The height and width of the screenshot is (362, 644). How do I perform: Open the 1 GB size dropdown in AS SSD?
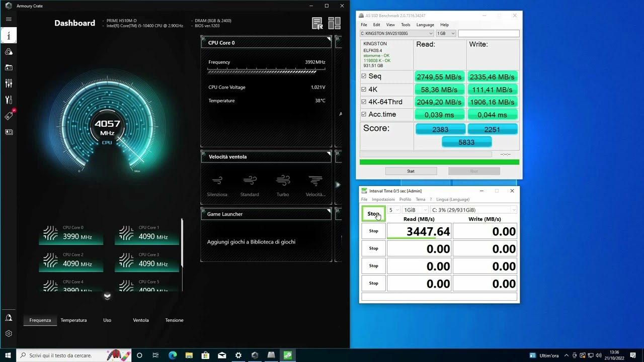[446, 34]
